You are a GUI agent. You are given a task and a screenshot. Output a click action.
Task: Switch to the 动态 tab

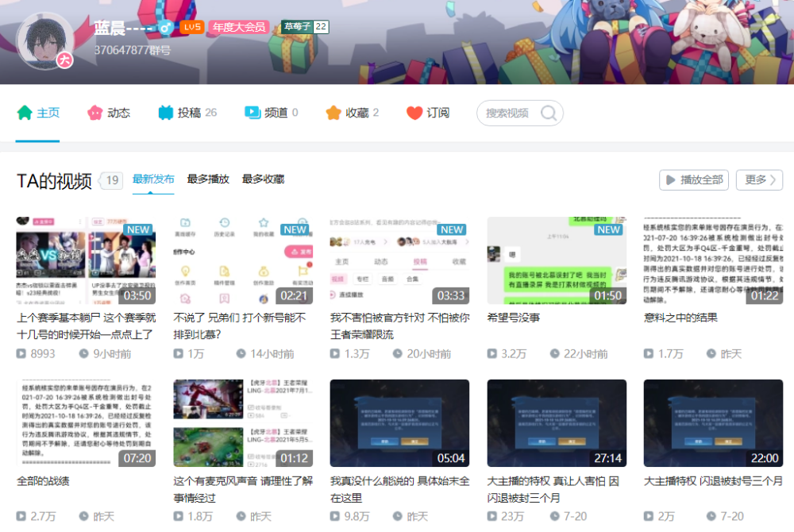[x=109, y=113]
